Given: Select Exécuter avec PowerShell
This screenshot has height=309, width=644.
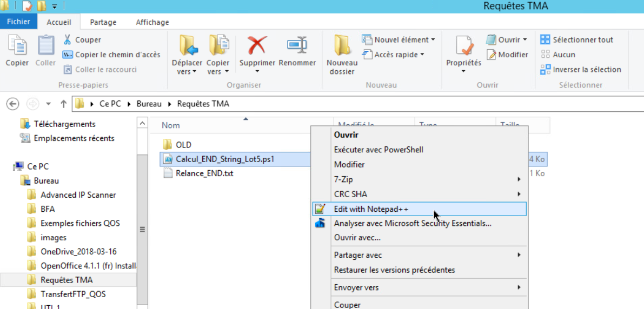Looking at the screenshot, I should coord(379,150).
